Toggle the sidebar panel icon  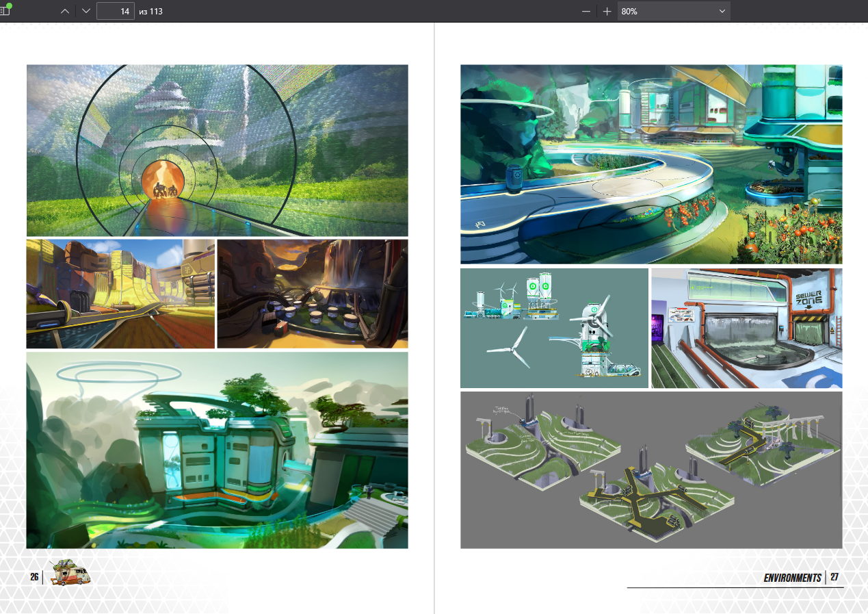pos(5,11)
